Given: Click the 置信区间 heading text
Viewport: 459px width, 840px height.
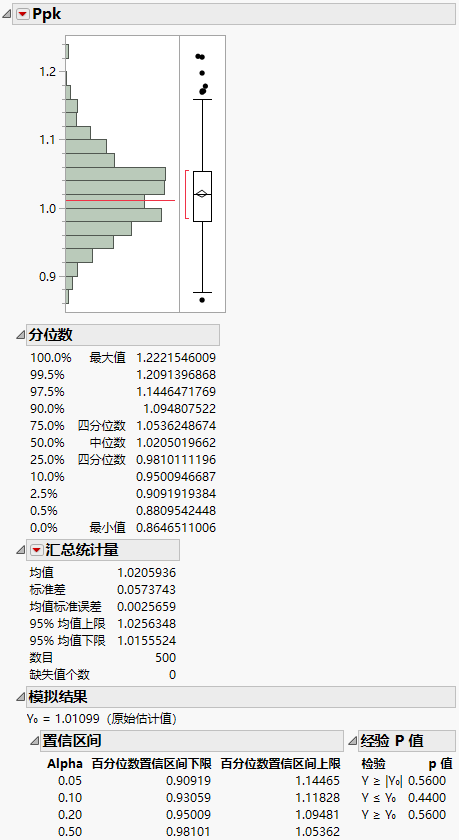Looking at the screenshot, I should 72,741.
